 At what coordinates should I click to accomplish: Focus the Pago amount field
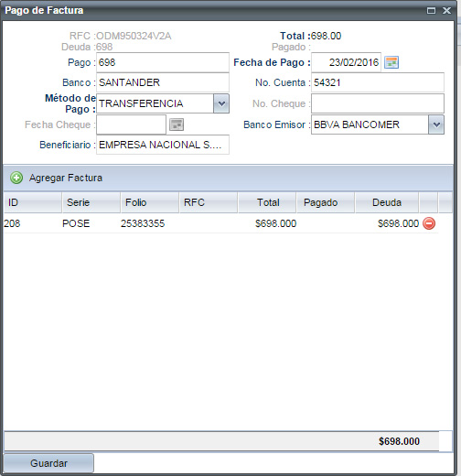163,62
